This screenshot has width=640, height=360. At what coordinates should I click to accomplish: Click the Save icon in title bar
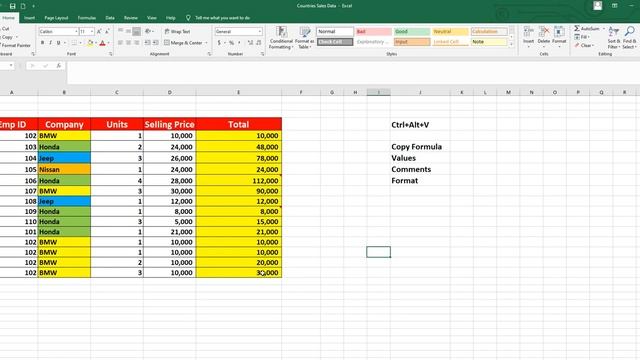13,6
